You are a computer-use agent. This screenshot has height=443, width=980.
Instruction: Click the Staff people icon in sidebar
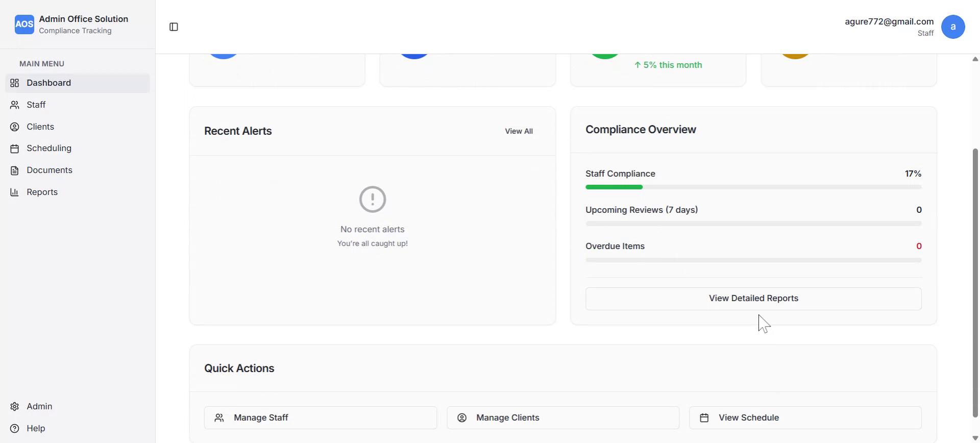point(15,105)
